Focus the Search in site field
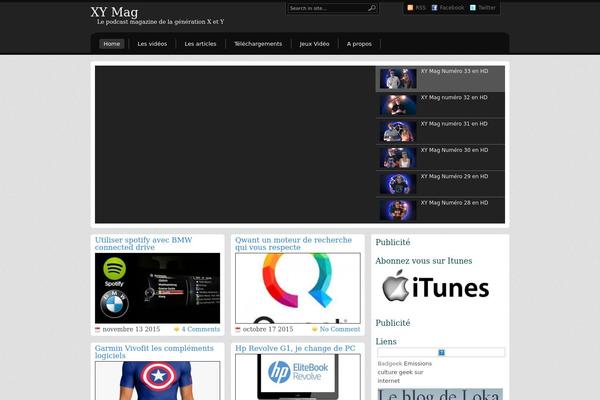 327,8
